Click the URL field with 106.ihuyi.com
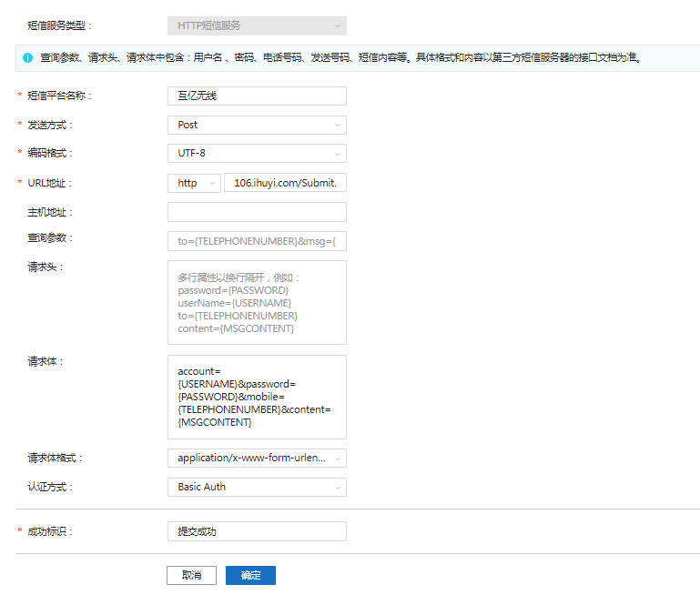This screenshot has width=700, height=595. (x=285, y=183)
